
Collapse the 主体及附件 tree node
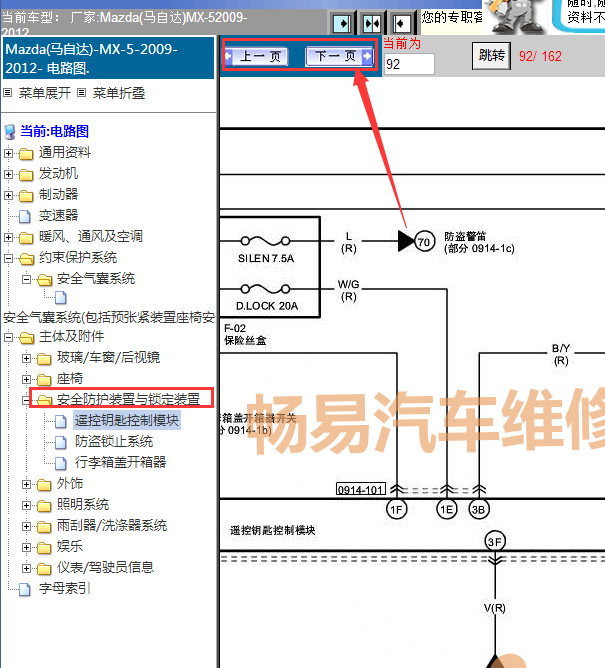(x=8, y=338)
